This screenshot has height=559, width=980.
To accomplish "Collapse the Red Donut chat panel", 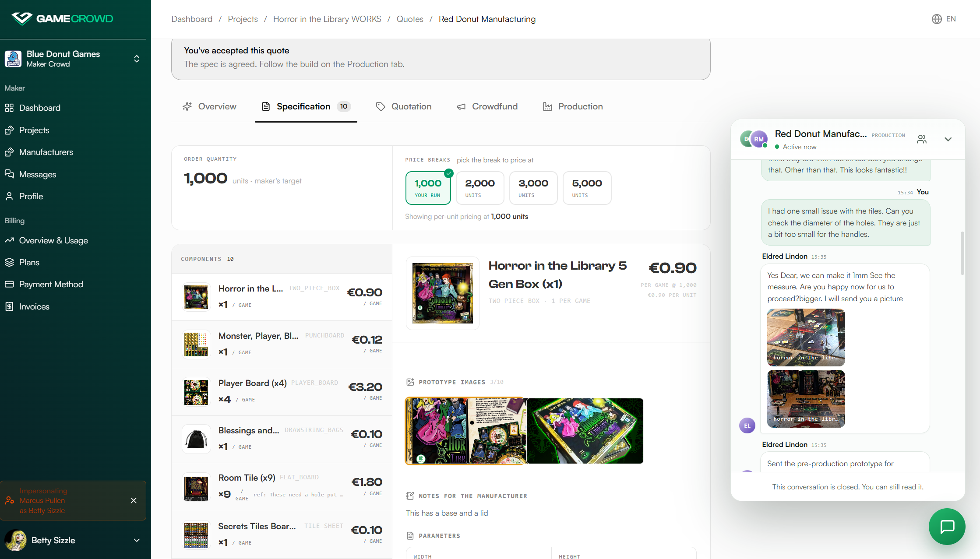I will 948,139.
